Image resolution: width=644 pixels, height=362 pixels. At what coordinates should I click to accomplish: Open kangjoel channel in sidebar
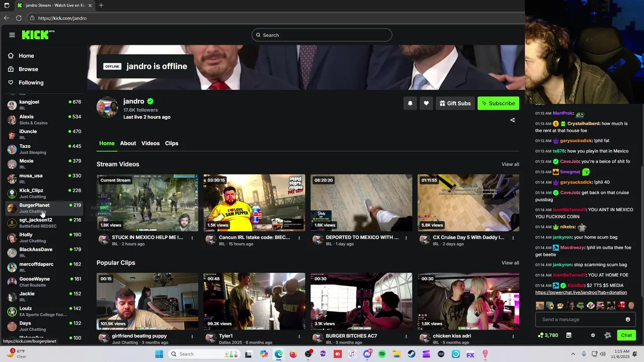(44, 105)
